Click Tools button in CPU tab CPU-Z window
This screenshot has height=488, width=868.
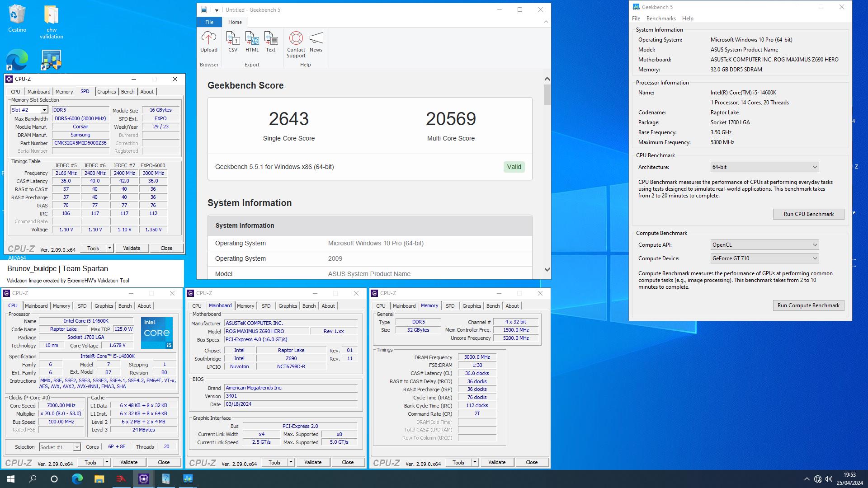pos(90,462)
